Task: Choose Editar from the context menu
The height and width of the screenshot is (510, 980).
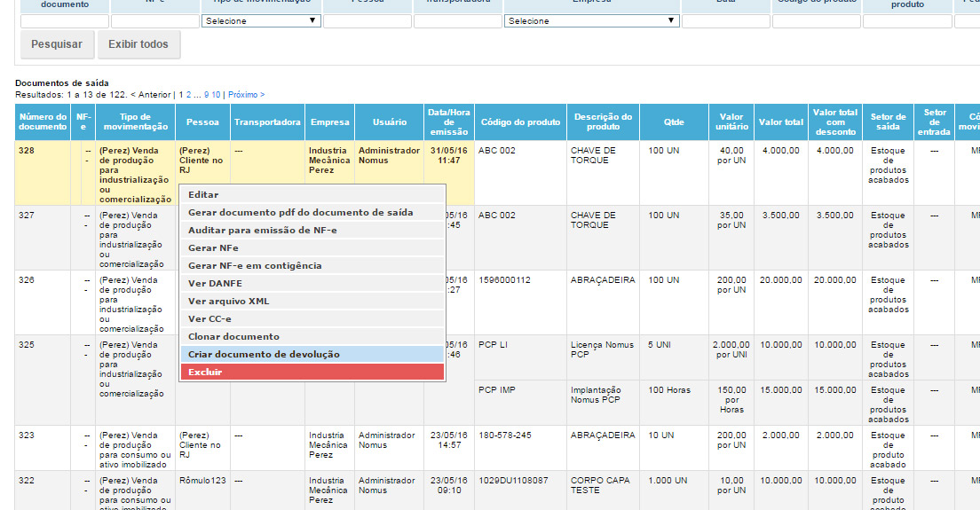Action: pos(203,194)
